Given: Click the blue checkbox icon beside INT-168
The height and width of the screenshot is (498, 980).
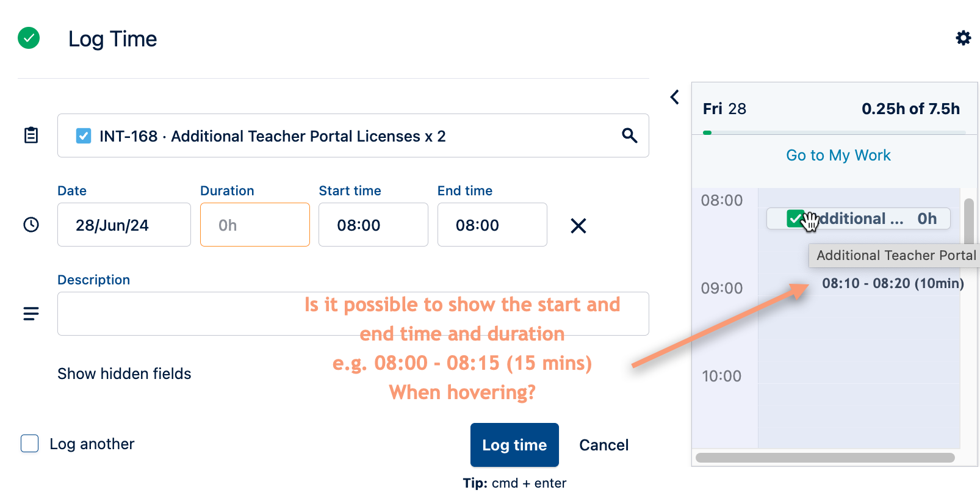Looking at the screenshot, I should (84, 135).
